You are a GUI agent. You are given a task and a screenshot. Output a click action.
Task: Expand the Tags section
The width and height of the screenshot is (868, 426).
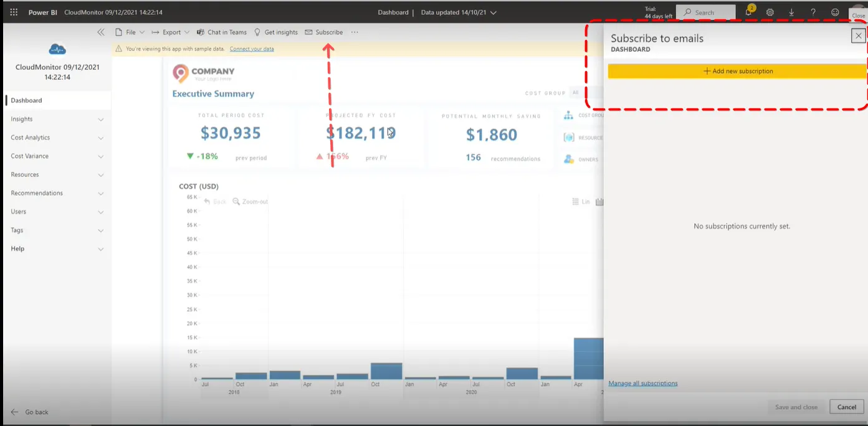pos(101,230)
